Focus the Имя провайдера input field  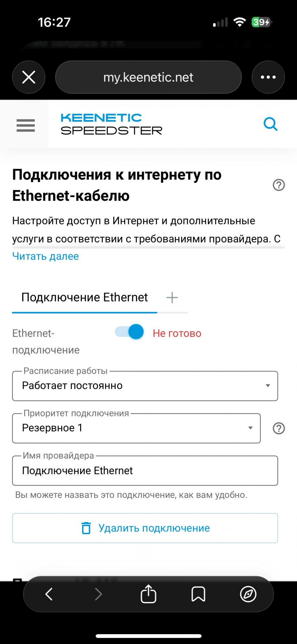(145, 470)
